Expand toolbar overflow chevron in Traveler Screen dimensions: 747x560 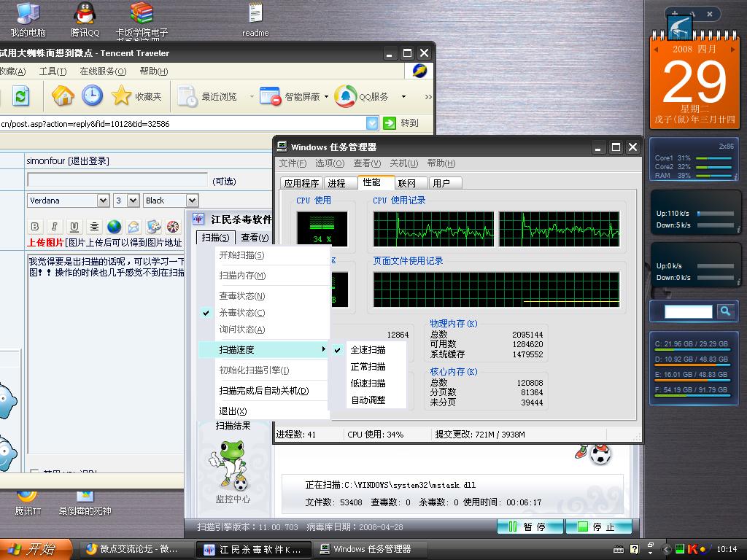click(428, 97)
